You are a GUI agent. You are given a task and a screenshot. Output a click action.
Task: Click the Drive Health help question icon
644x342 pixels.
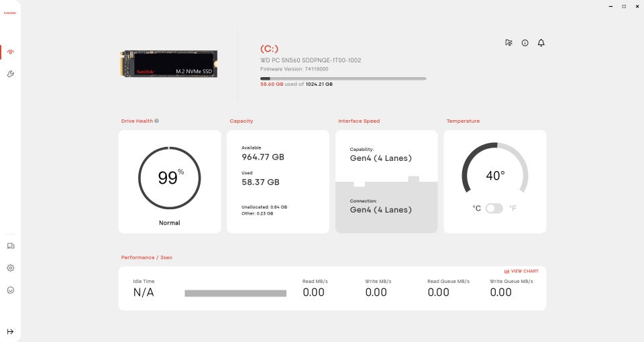point(157,121)
